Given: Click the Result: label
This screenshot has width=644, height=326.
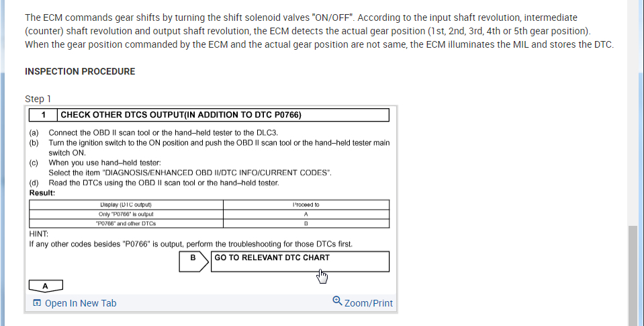Looking at the screenshot, I should [42, 193].
